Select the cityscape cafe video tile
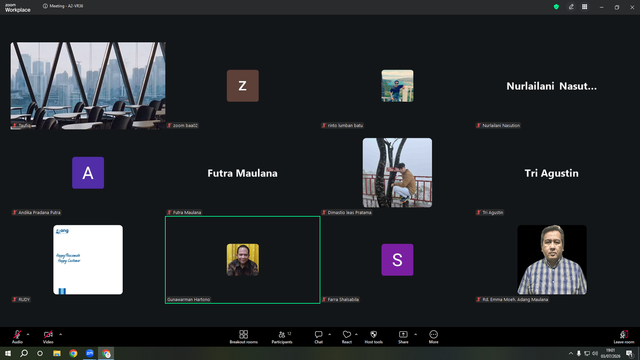This screenshot has width=640, height=360. 88,86
